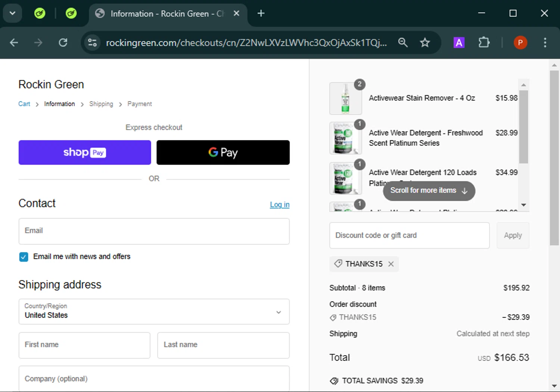
Task: Switch to the first pinned green tab
Action: (40, 13)
